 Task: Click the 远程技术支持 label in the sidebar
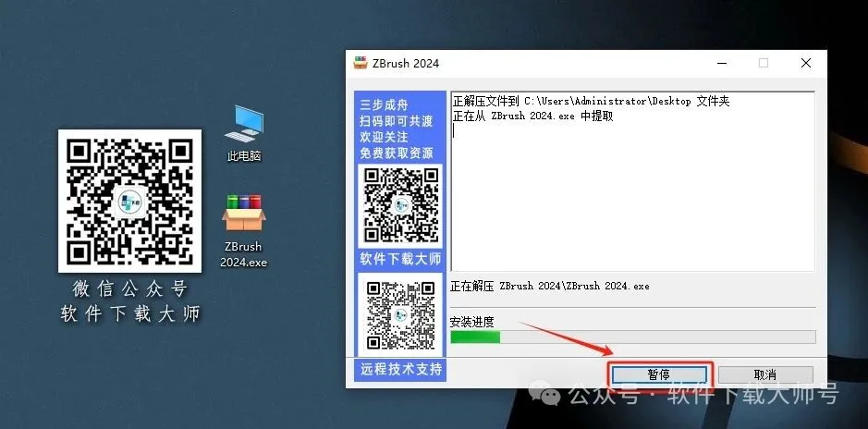point(401,370)
